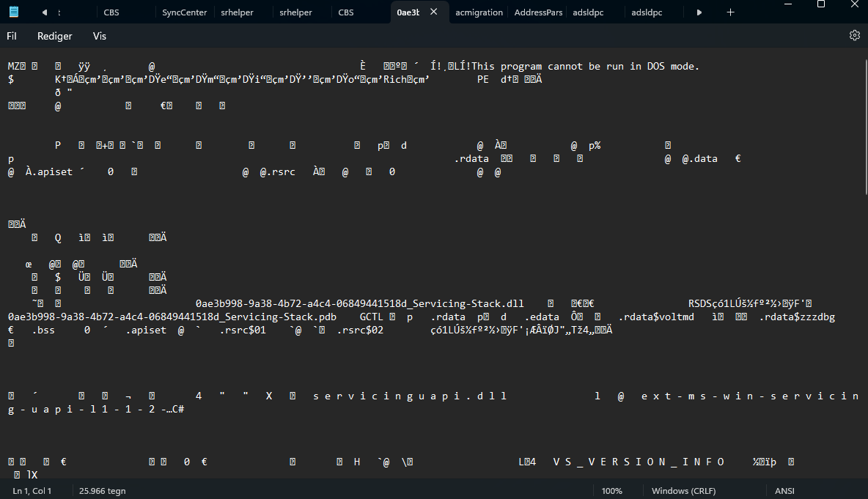Click the ANSI encoding indicator
This screenshot has height=499, width=868.
784,491
